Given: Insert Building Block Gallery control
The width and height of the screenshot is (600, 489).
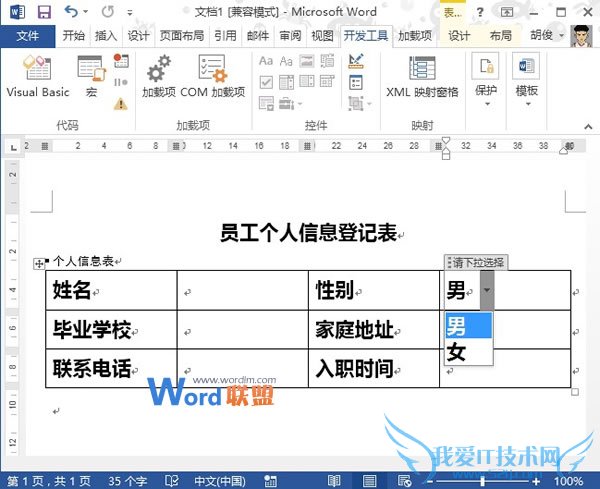Looking at the screenshot, I should [327, 61].
